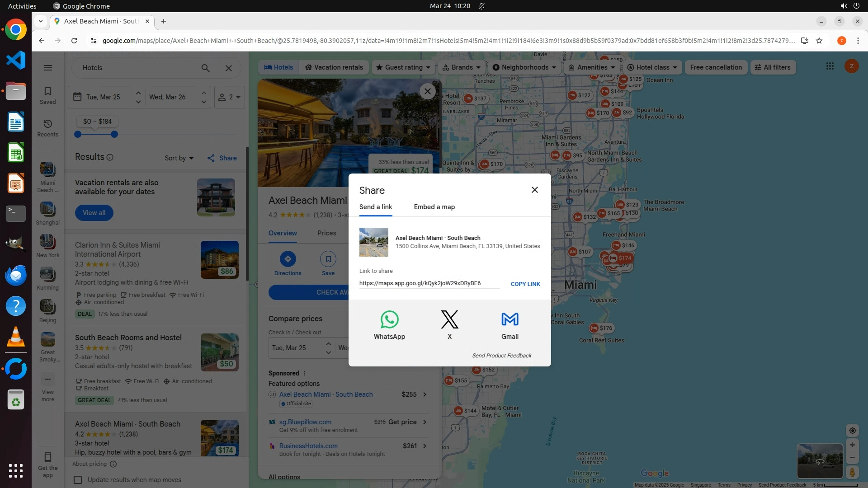This screenshot has height=488, width=868.
Task: Share via WhatsApp icon
Action: [389, 320]
